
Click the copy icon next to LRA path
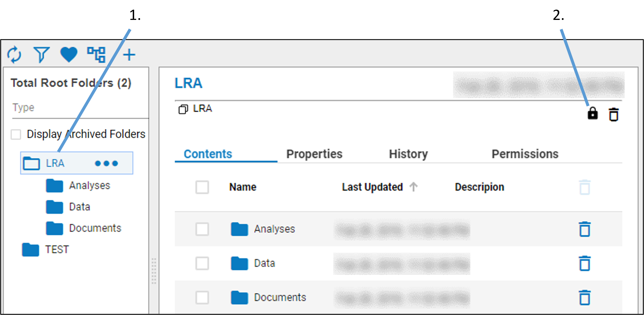[x=183, y=109]
